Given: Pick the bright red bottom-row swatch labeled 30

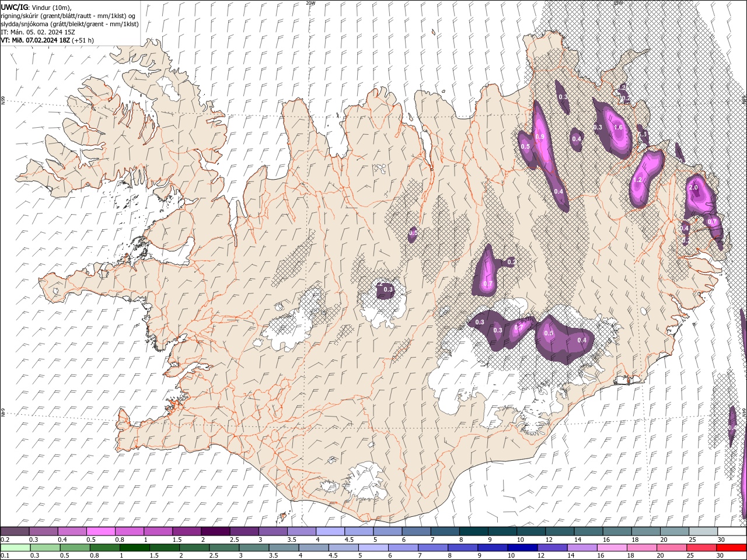Looking at the screenshot, I should coord(731,548).
